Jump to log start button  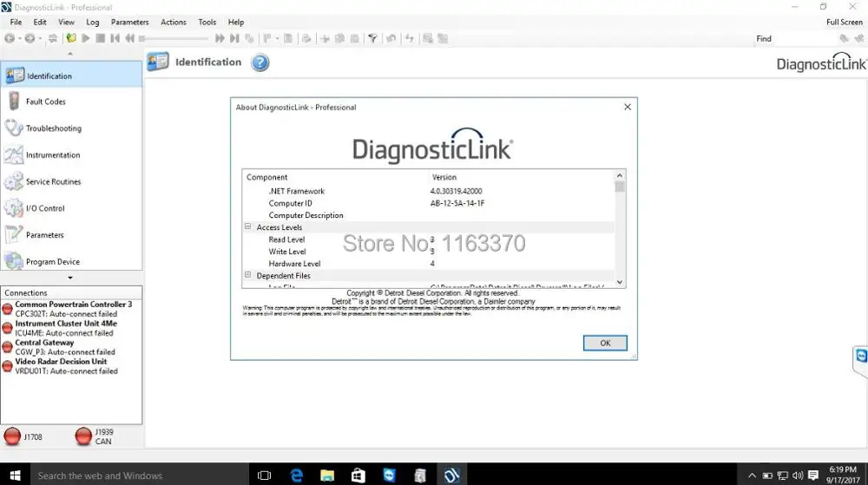[x=115, y=38]
